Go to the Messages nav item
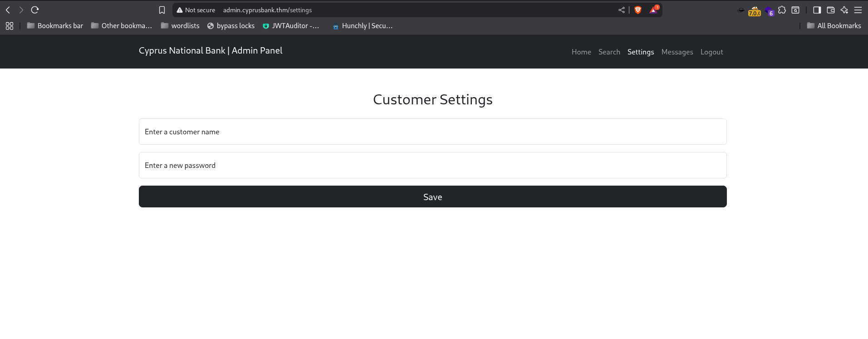This screenshot has height=339, width=868. pos(677,52)
